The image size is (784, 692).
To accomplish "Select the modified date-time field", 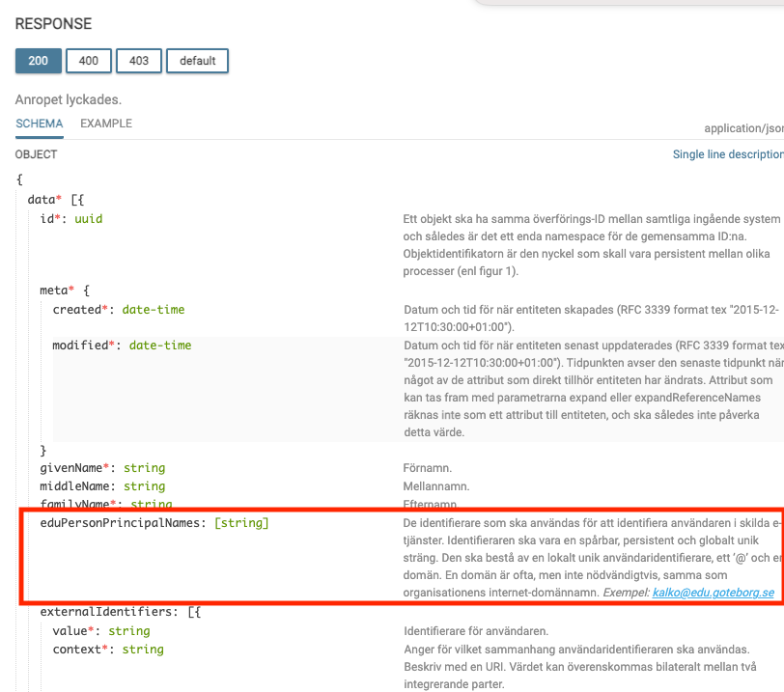I will [122, 346].
